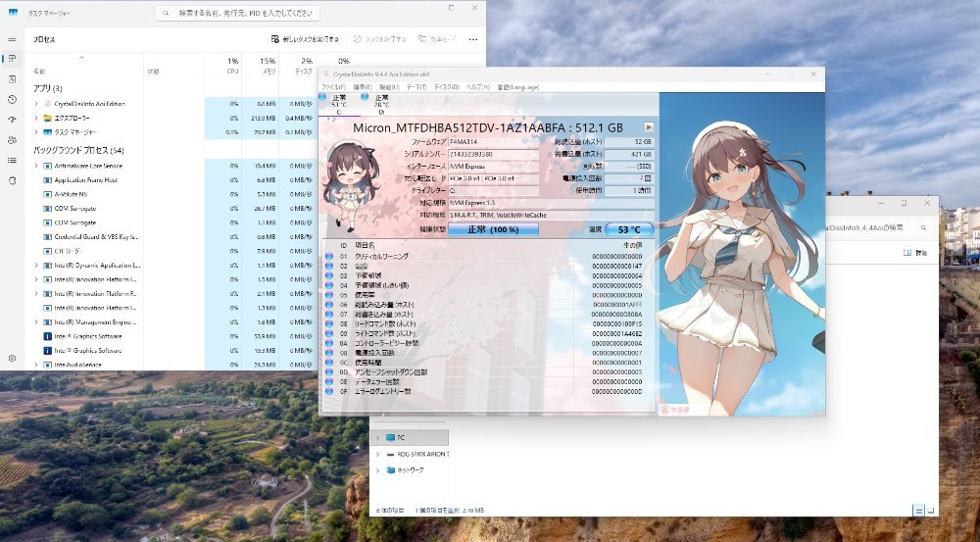Open Performance page icon in Task Manager sidebar
The image size is (980, 542).
click(12, 79)
